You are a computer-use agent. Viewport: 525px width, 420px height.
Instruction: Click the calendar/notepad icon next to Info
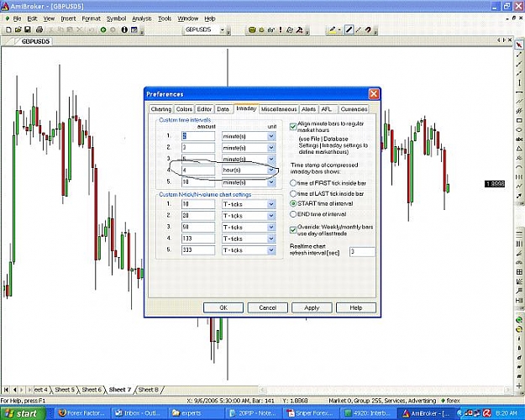click(x=134, y=29)
